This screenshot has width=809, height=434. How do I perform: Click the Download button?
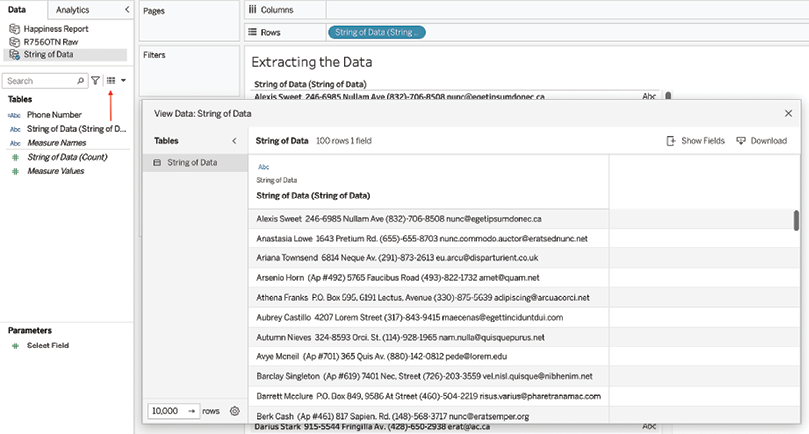coord(762,140)
